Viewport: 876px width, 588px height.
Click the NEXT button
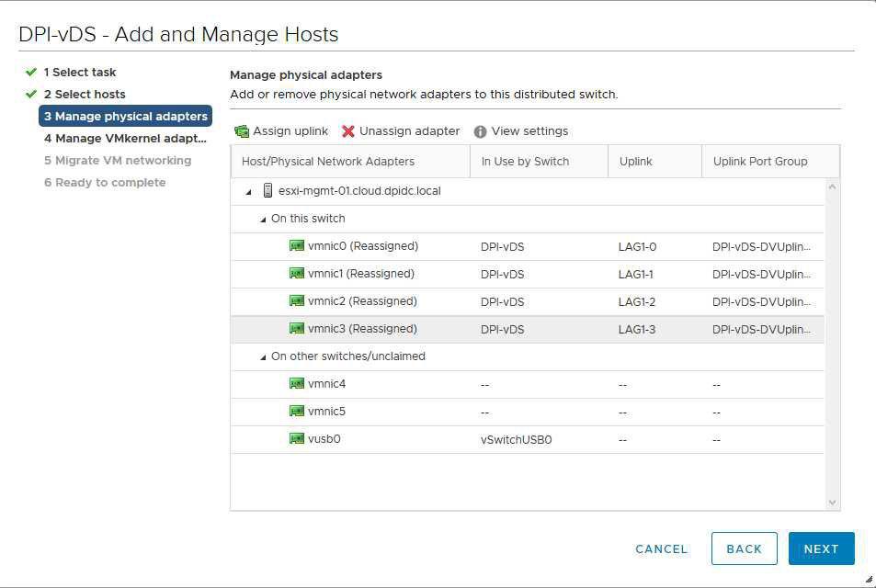point(821,548)
